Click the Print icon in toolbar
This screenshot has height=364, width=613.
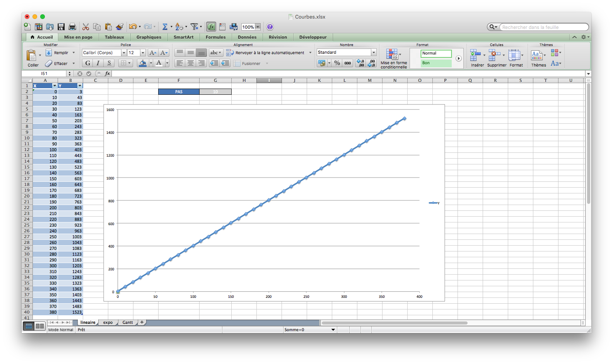pos(72,27)
